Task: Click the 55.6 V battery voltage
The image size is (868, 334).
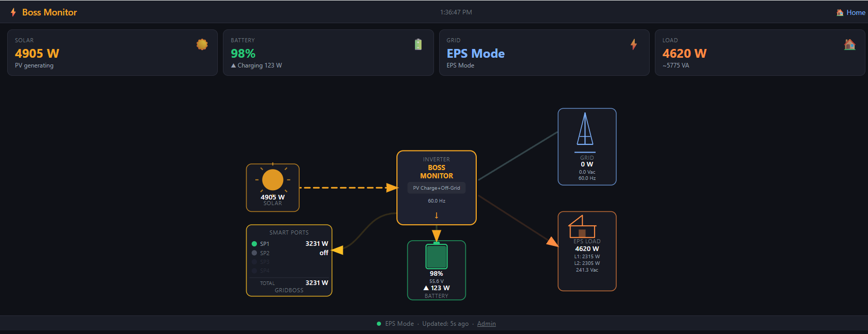Action: coord(437,281)
